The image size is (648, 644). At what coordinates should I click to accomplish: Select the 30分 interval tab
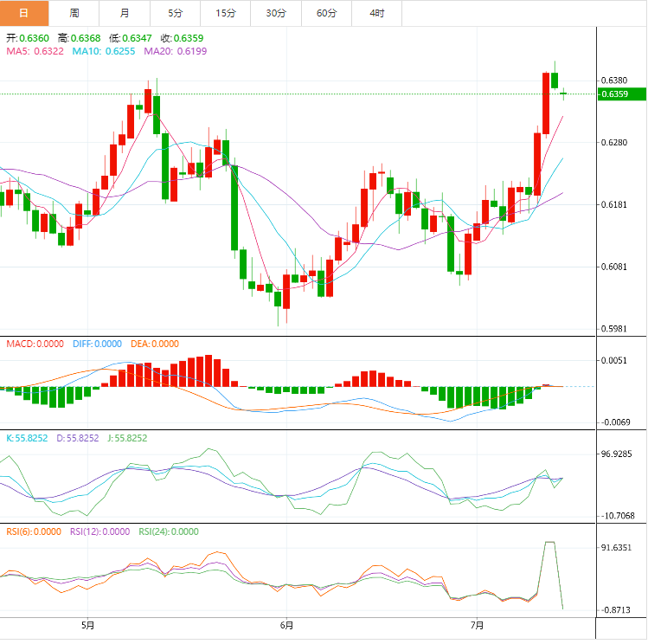click(276, 13)
